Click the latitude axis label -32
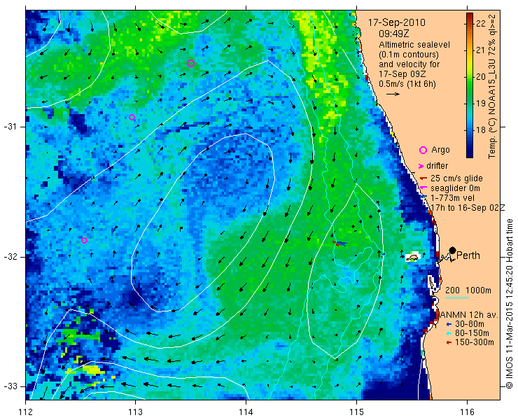The image size is (518, 420). coord(10,257)
